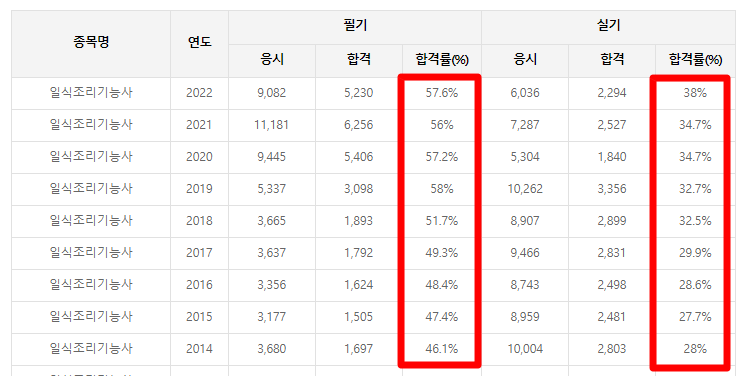Select the 2,899 practical passers cell

pyautogui.click(x=612, y=221)
